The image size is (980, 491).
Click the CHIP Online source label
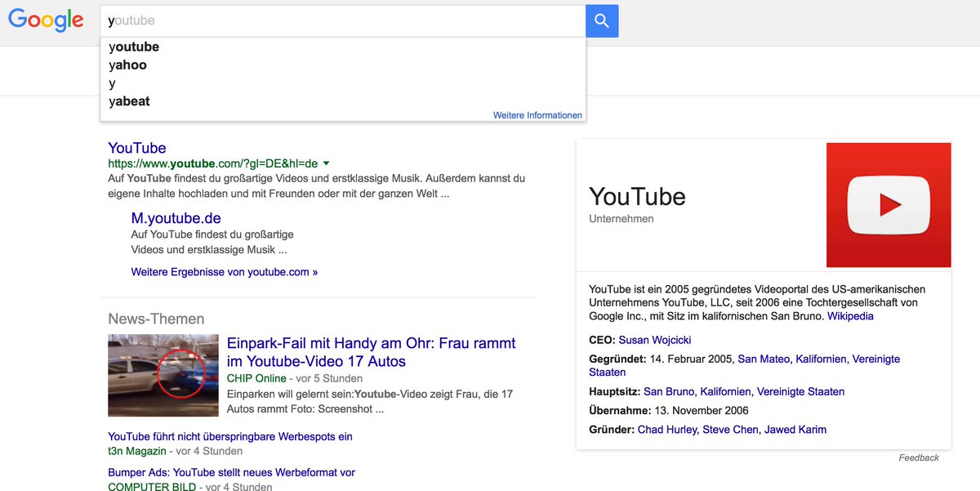(x=256, y=378)
